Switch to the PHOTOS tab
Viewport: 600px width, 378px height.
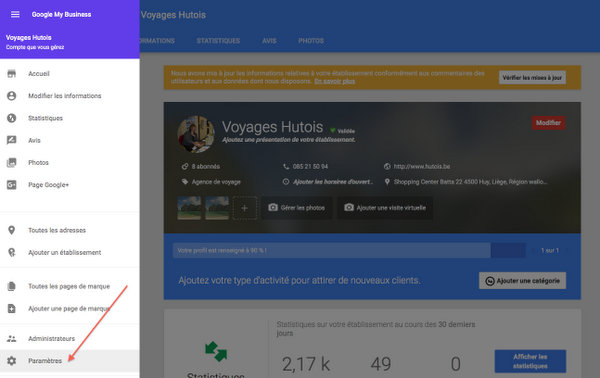pos(311,41)
